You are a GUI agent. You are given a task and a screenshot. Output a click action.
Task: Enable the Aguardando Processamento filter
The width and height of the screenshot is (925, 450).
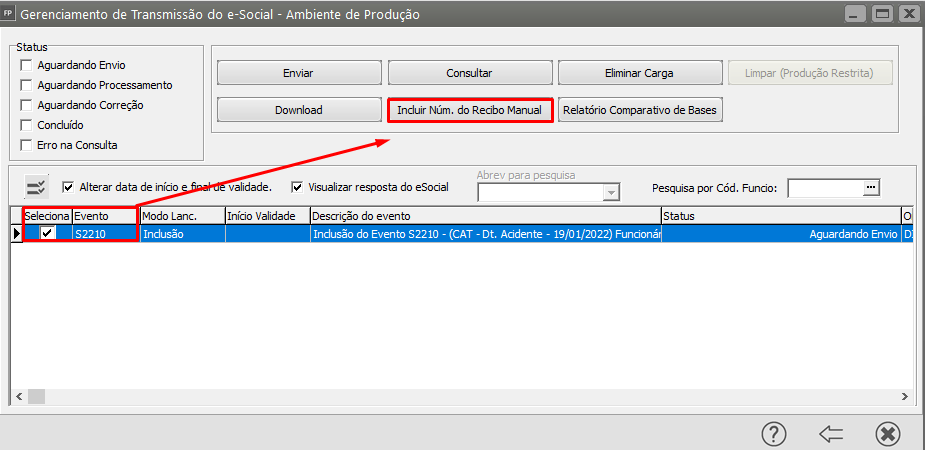click(26, 86)
